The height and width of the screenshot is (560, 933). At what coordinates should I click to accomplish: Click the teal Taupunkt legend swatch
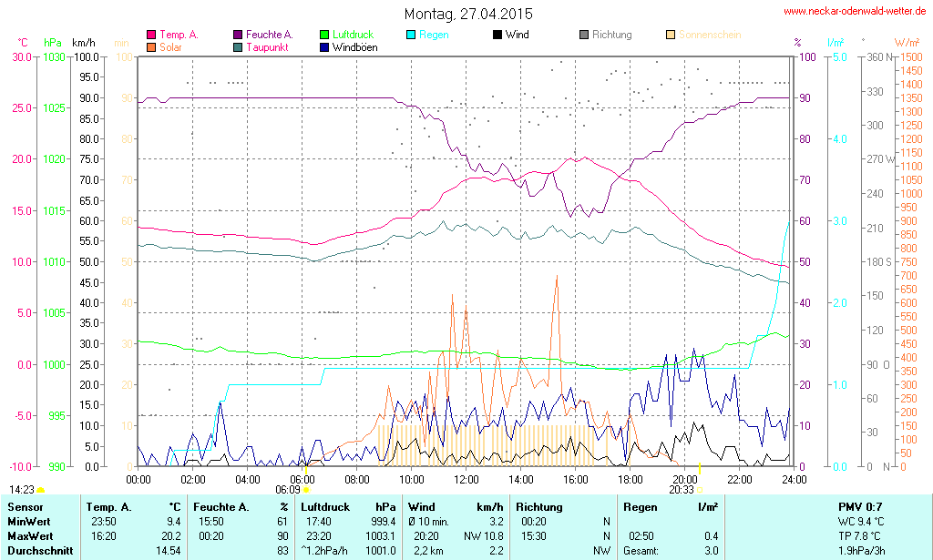point(238,46)
